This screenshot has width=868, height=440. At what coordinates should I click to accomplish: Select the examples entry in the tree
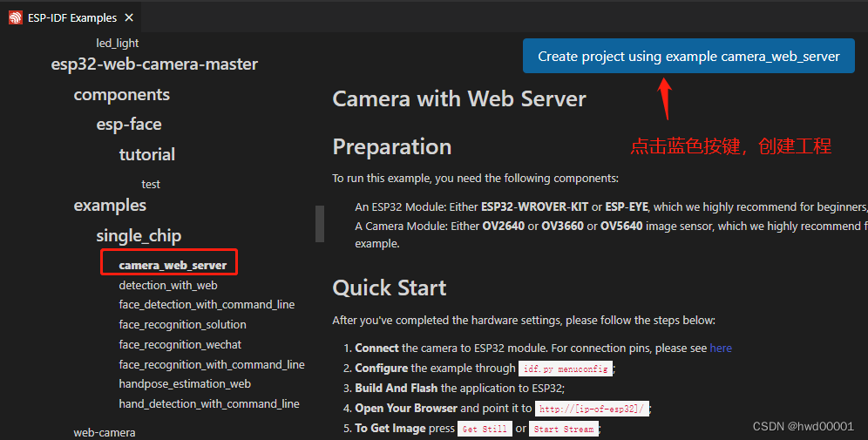point(110,206)
